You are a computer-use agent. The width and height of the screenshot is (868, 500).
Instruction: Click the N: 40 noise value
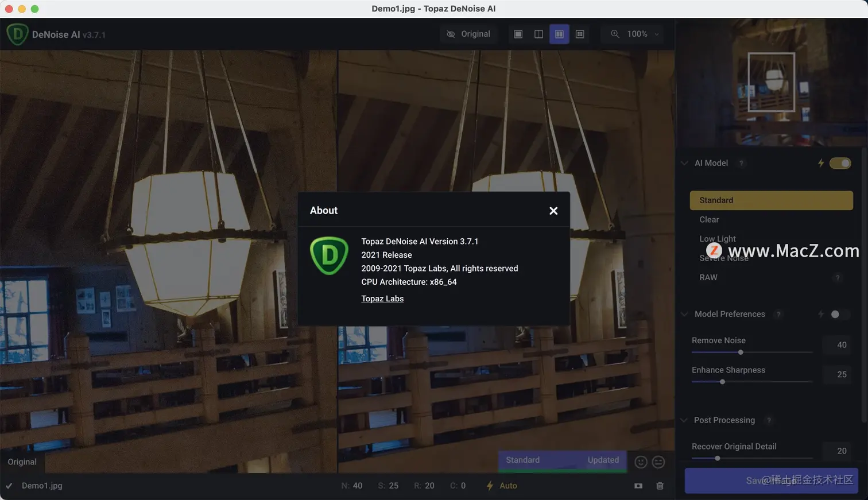click(352, 486)
